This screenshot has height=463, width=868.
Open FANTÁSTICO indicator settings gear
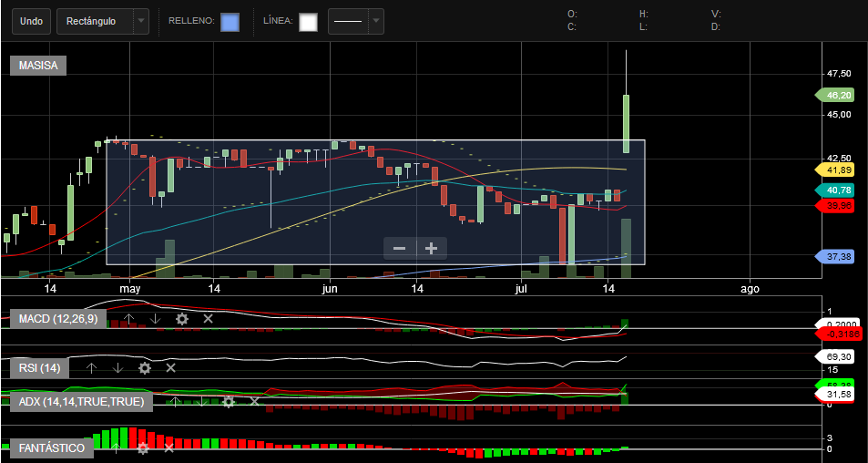(143, 448)
